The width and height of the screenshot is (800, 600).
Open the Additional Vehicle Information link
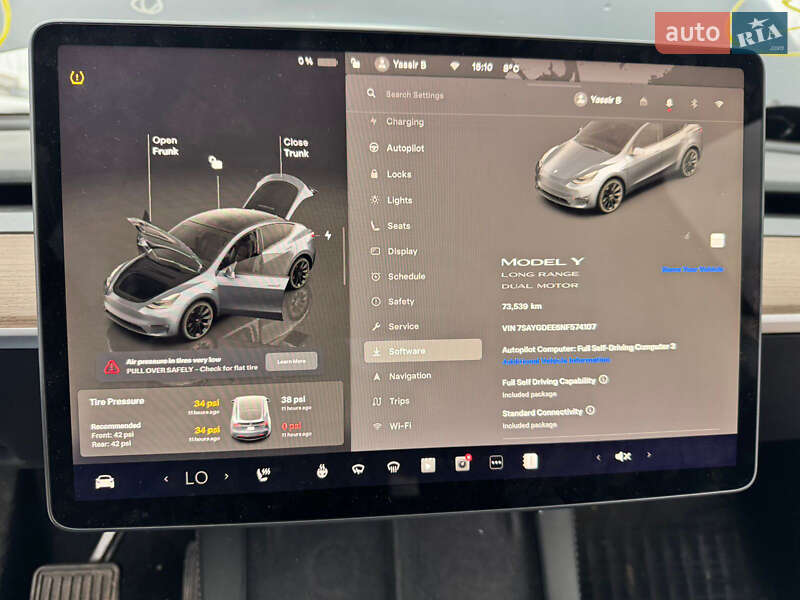click(x=556, y=360)
